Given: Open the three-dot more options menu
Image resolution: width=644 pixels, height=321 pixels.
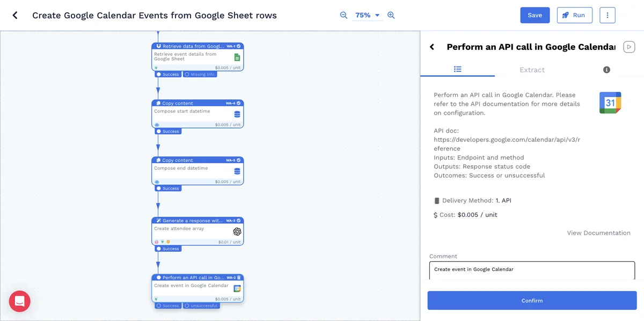Looking at the screenshot, I should (607, 15).
